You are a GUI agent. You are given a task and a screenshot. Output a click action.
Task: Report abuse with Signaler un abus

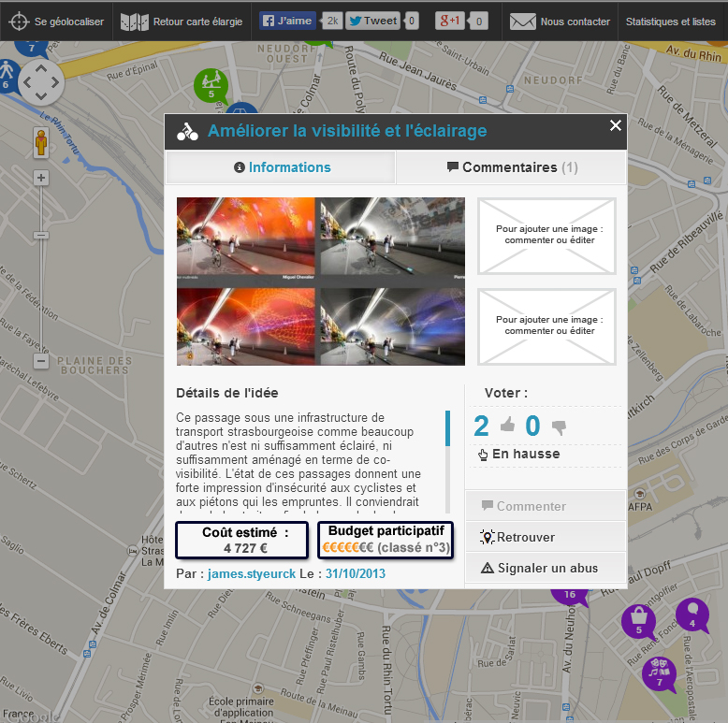click(x=546, y=568)
